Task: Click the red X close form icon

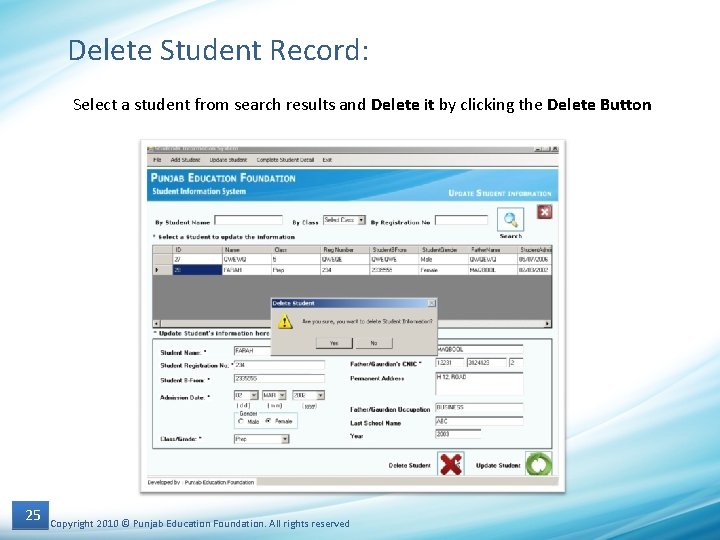Action: click(x=545, y=212)
